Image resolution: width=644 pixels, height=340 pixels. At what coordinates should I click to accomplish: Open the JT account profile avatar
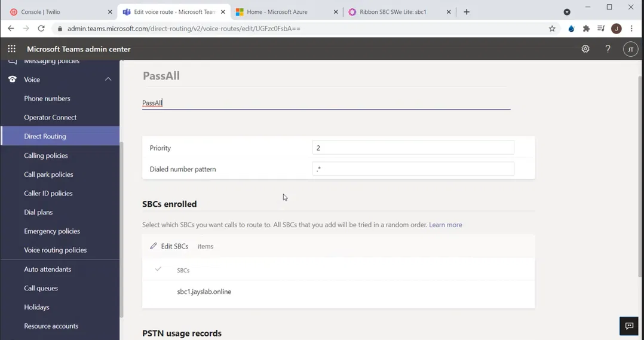630,50
